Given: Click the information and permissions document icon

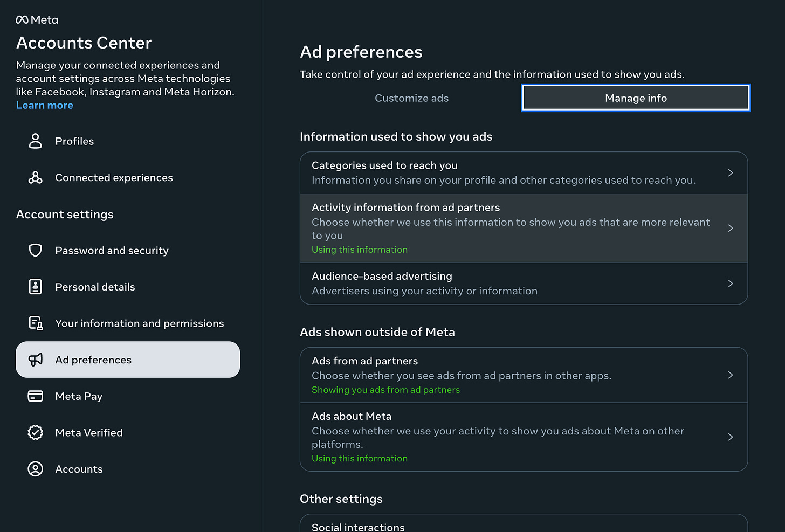Looking at the screenshot, I should [36, 323].
